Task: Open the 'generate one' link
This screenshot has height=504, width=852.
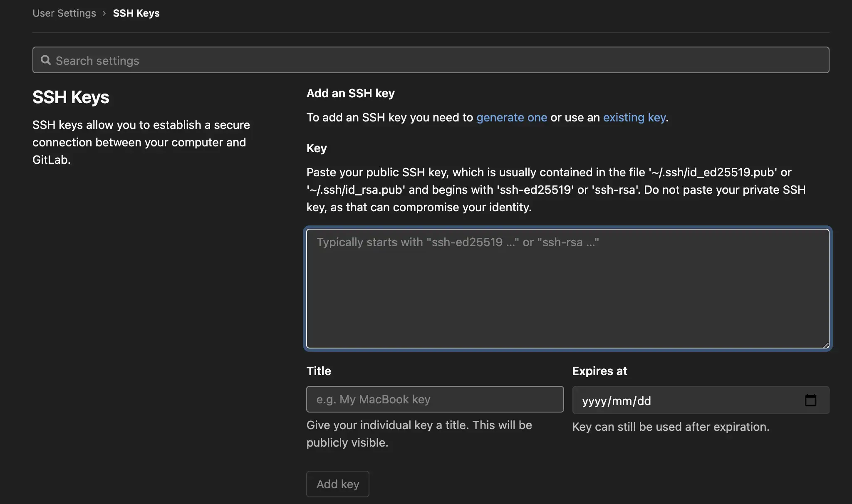Action: pos(511,118)
